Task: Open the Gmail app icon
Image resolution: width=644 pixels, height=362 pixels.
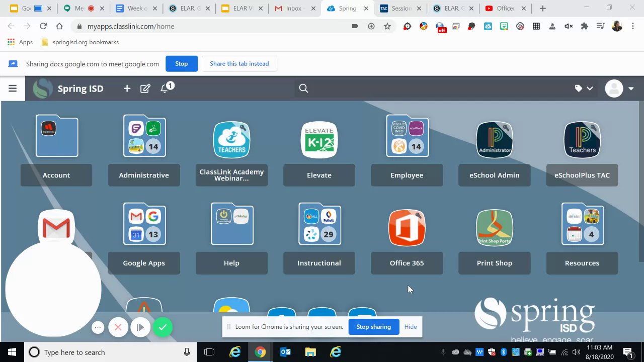Action: point(56,227)
